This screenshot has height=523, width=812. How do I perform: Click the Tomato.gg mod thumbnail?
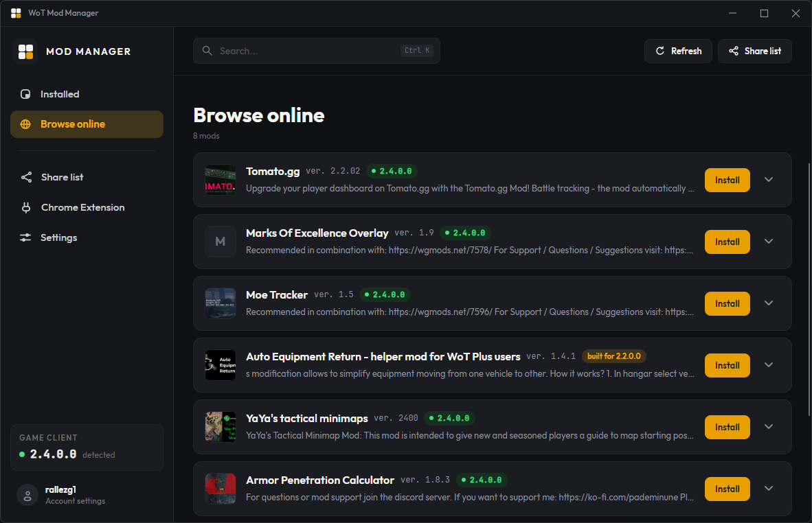coord(220,180)
